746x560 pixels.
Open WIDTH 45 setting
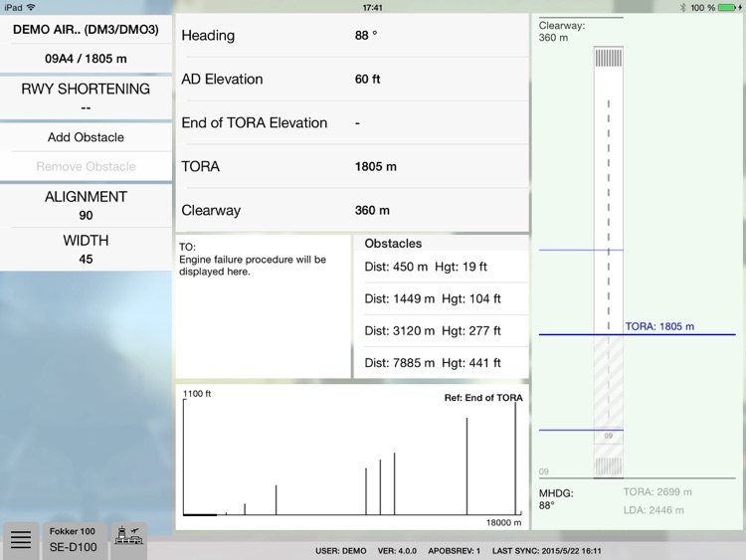86,250
